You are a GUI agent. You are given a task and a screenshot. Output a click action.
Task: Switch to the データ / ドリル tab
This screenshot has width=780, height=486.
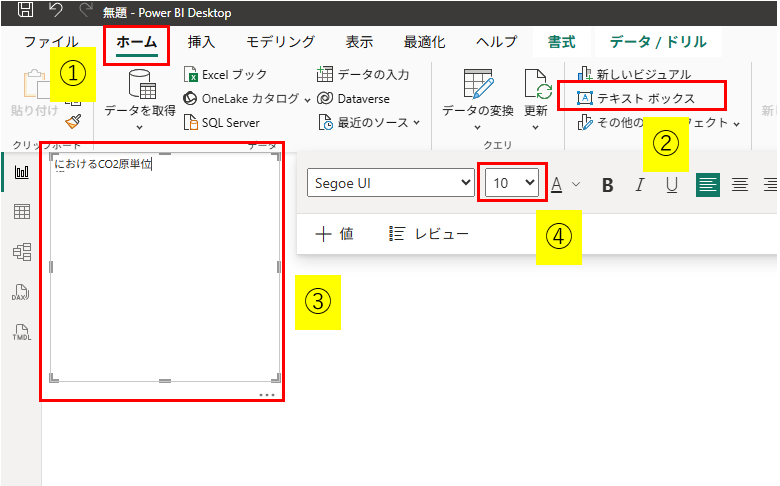(658, 42)
